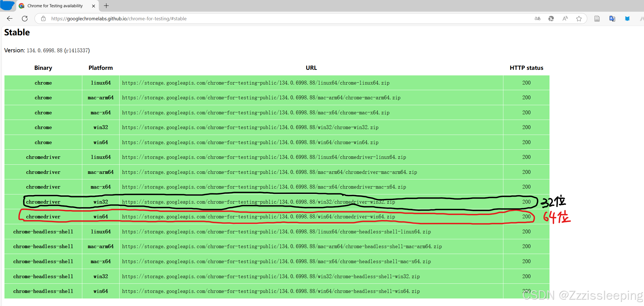Open the blue cat extension
The width and height of the screenshot is (644, 306).
coord(627,18)
